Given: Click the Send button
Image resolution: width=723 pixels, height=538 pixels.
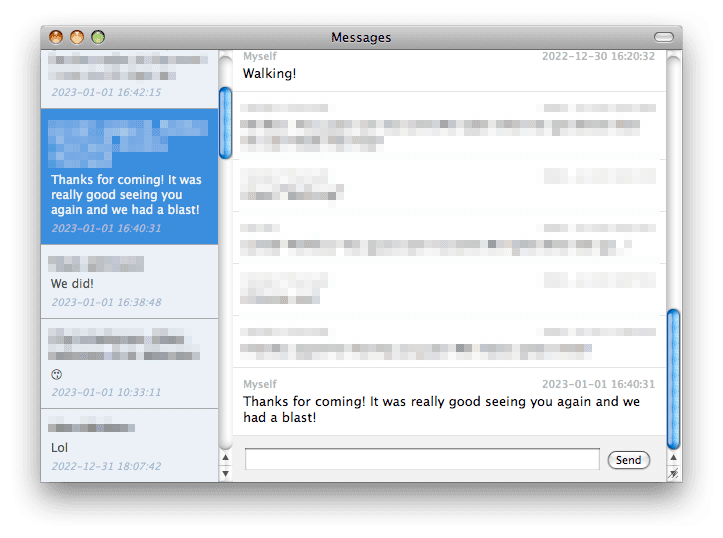Looking at the screenshot, I should [x=628, y=460].
